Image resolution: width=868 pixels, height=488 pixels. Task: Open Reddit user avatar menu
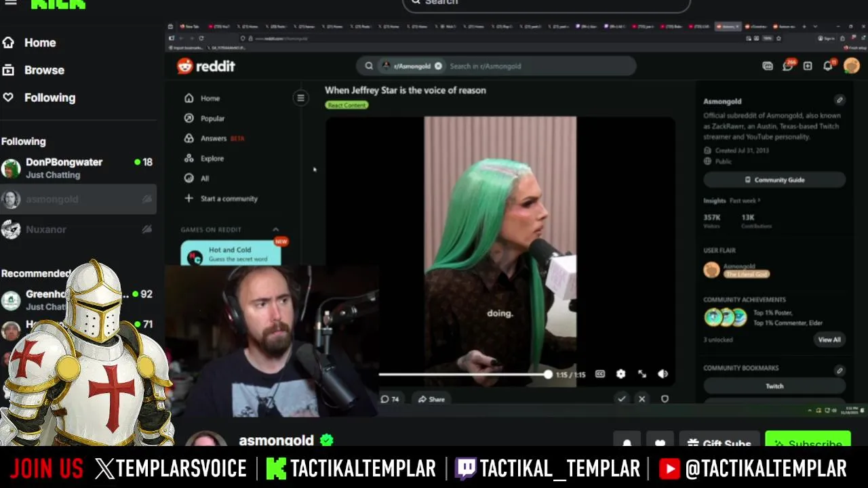852,65
